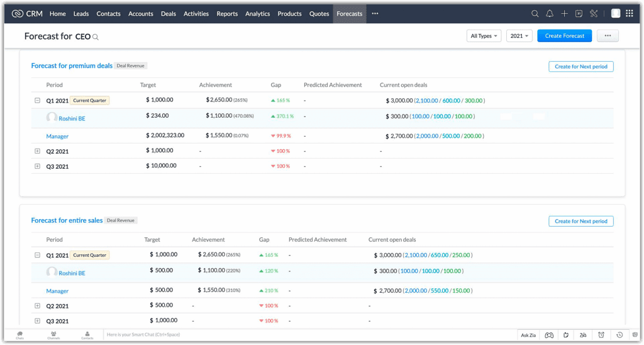Viewport: 644px width, 345px height.
Task: Click the alarm clock reminders icon
Action: click(x=601, y=335)
